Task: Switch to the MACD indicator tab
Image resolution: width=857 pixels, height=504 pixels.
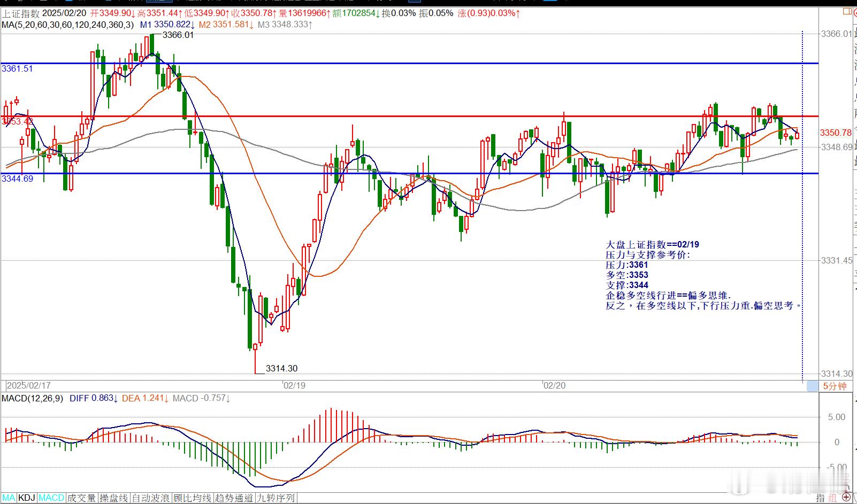Action: [51, 498]
